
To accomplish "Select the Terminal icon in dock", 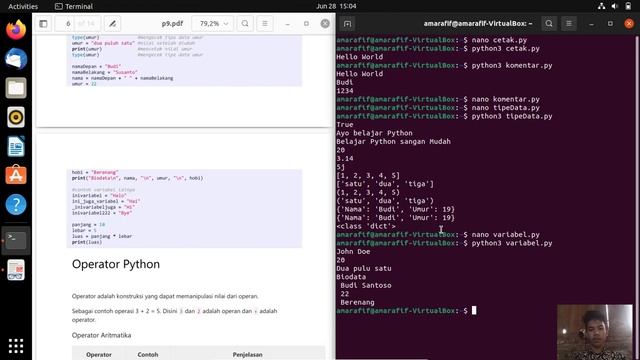I will pos(16,240).
